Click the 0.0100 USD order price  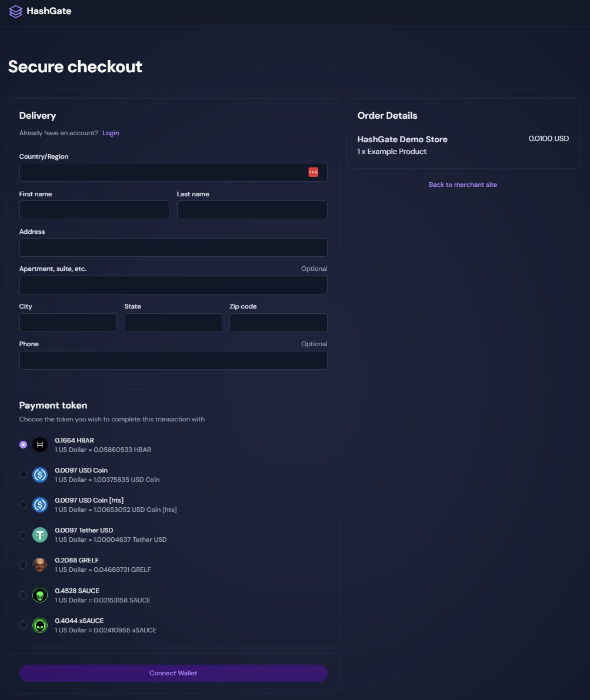click(548, 138)
